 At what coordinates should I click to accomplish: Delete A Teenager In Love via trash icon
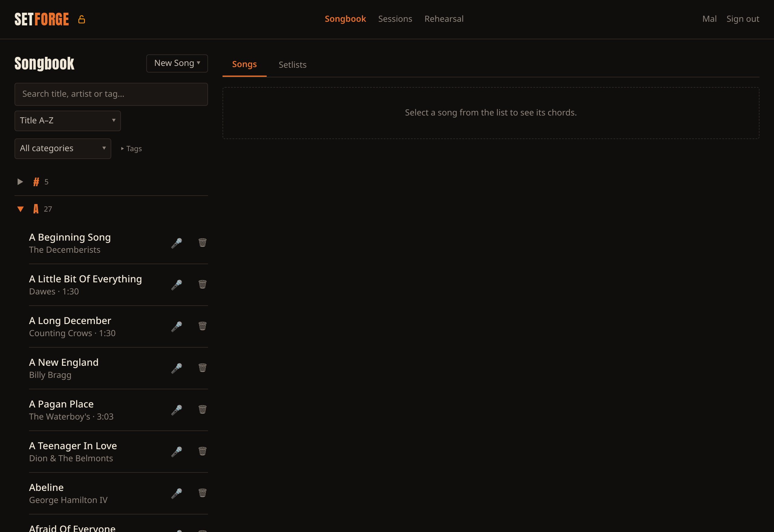click(x=202, y=451)
